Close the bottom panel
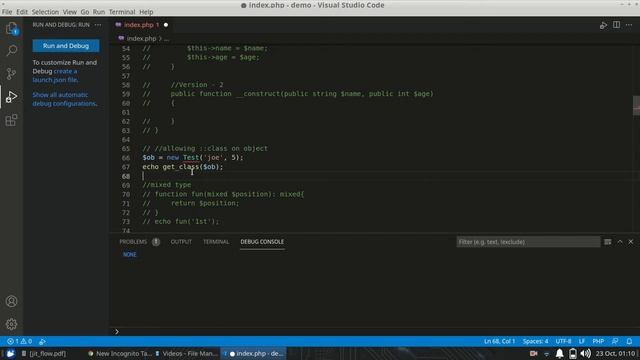Screen dimensions: 640x360 pyautogui.click(x=631, y=242)
